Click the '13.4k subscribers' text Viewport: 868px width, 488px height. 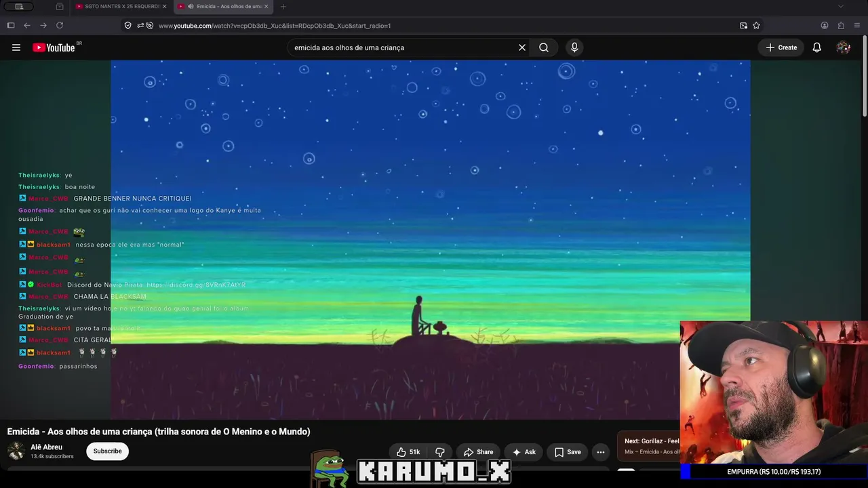click(x=52, y=457)
